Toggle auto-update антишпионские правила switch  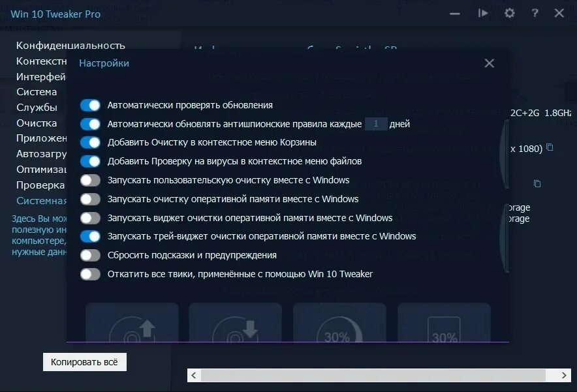(90, 124)
